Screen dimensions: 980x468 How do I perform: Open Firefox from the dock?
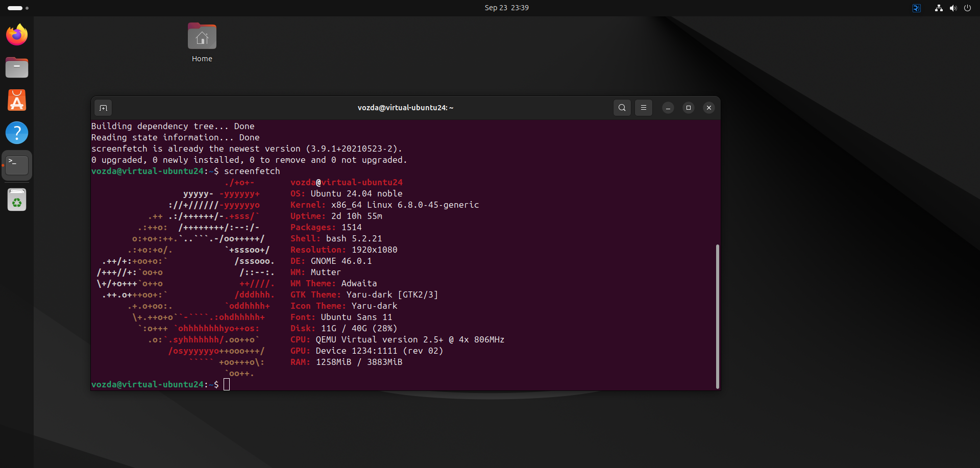tap(17, 35)
